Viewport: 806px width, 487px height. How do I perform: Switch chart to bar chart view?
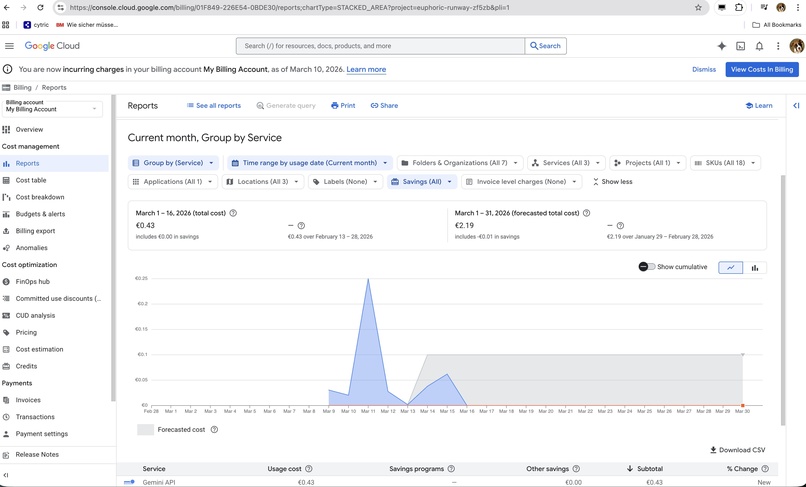755,267
